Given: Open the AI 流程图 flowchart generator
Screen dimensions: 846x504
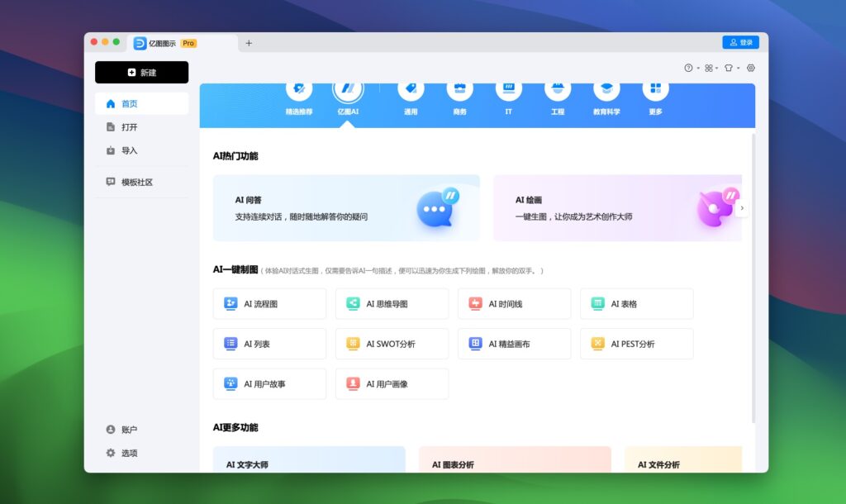Looking at the screenshot, I should pyautogui.click(x=269, y=304).
